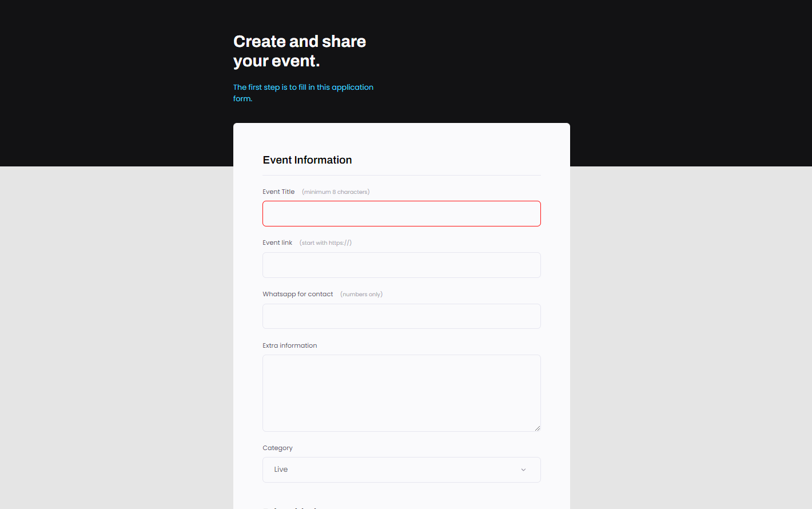Click the Extra information label text
Image resolution: width=812 pixels, height=509 pixels.
[x=290, y=345]
